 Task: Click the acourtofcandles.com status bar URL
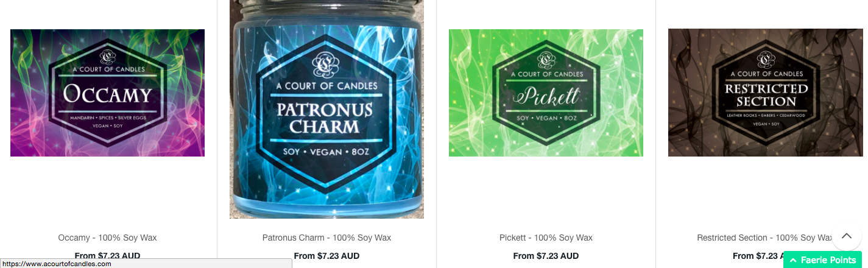click(x=57, y=264)
